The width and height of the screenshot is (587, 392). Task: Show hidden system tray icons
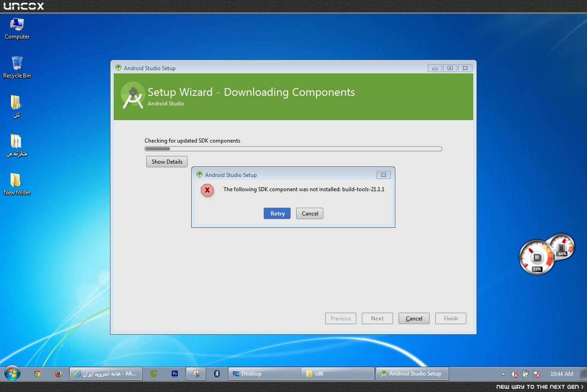[x=503, y=374]
